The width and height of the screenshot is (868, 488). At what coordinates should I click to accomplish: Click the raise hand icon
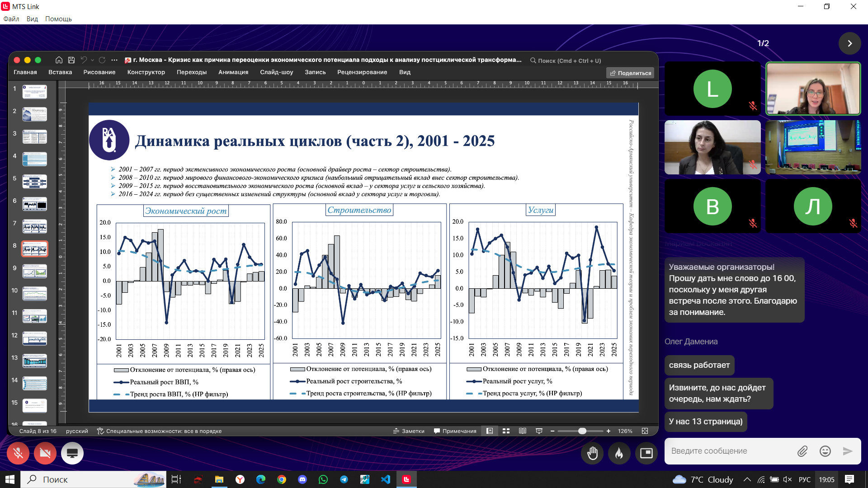(592, 453)
